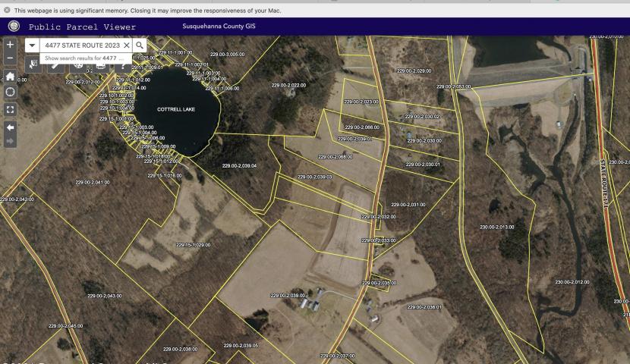Screen dimensions: 630x364
Task: Select parcel 229.00-2,033.00
Action: (x=379, y=240)
